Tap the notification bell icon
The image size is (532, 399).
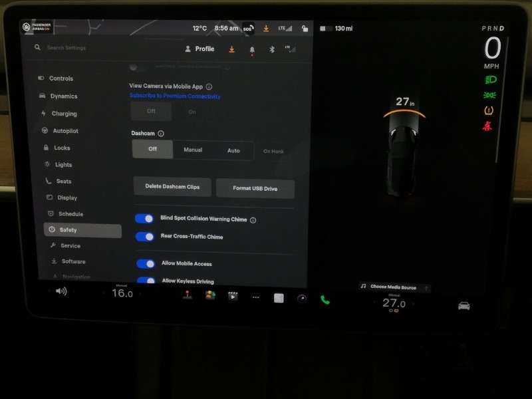pos(251,49)
